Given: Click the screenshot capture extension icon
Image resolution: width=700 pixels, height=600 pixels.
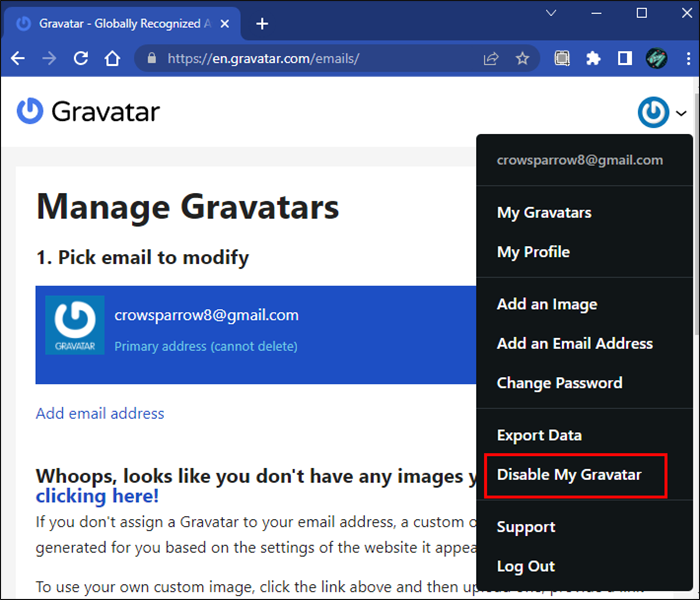Looking at the screenshot, I should coord(562,58).
